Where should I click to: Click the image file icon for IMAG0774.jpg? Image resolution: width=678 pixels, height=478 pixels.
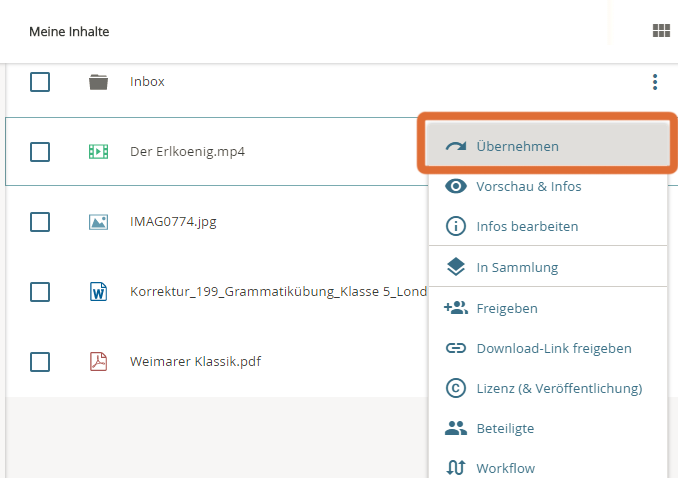pyautogui.click(x=98, y=222)
